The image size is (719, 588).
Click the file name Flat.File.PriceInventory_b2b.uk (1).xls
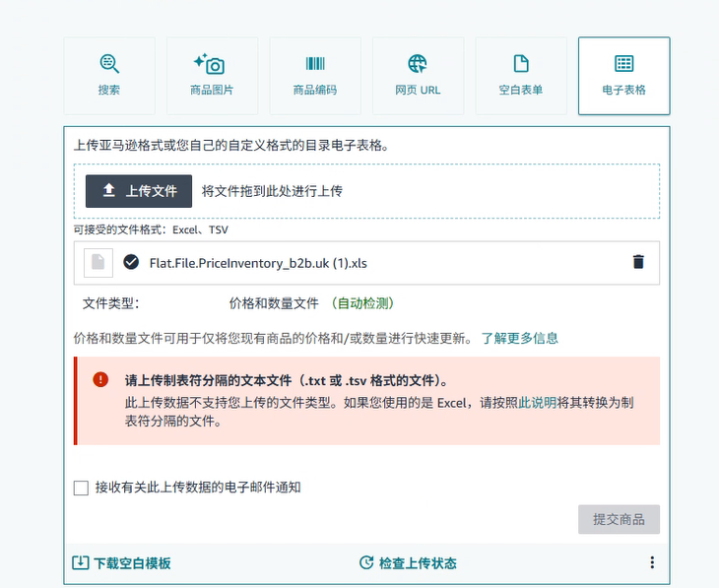pos(258,263)
